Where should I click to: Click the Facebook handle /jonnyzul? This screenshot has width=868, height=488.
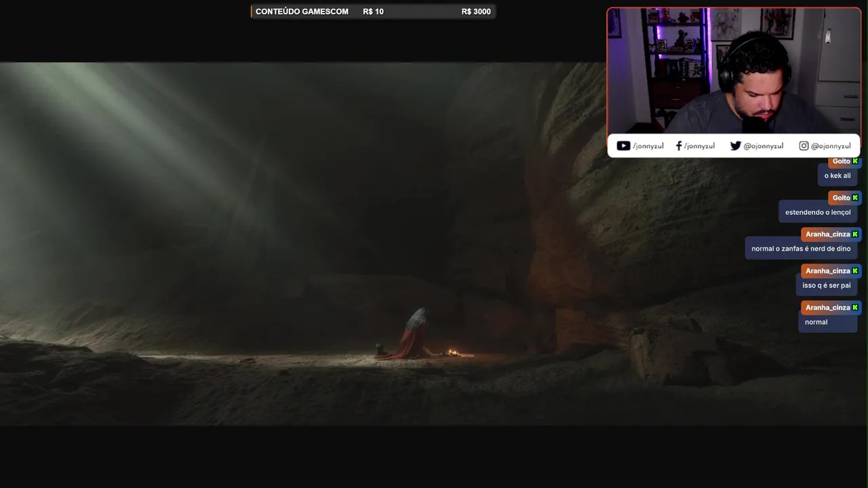point(699,146)
